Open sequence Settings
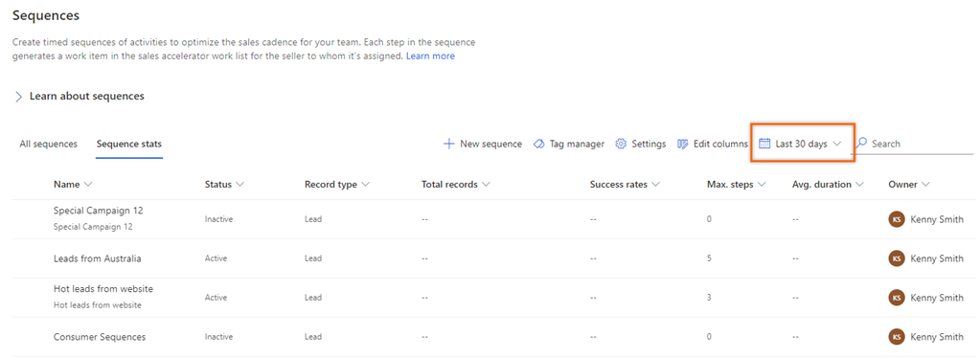The width and height of the screenshot is (980, 358). coord(649,144)
